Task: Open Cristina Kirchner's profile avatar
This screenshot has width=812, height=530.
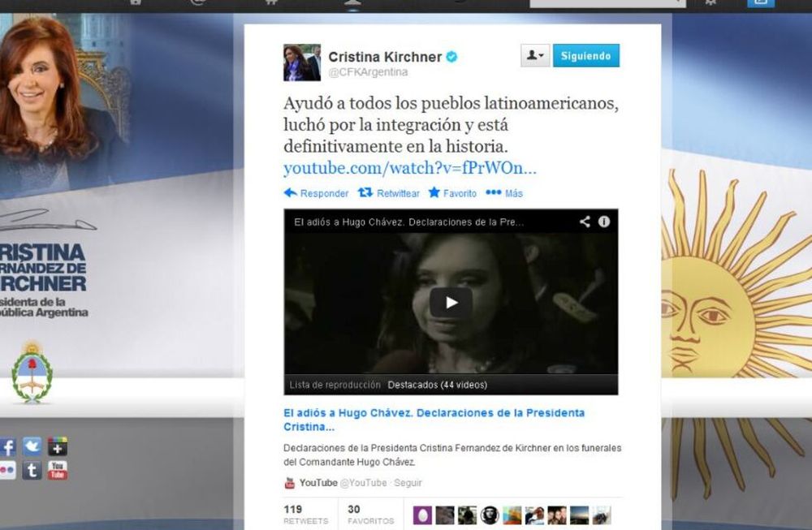Action: 302,62
